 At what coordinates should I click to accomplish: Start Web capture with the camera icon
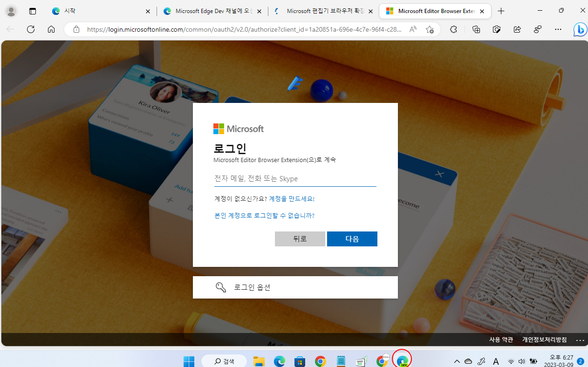pyautogui.click(x=497, y=29)
